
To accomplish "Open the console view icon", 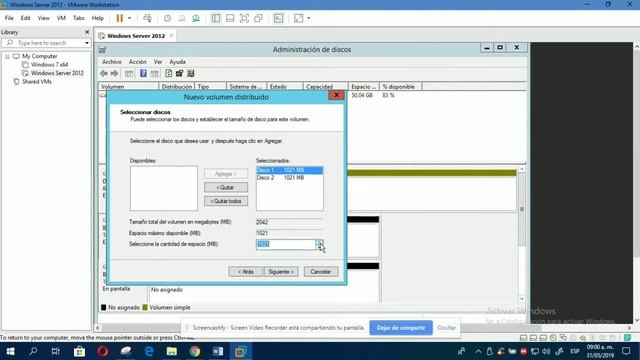I will [x=278, y=18].
